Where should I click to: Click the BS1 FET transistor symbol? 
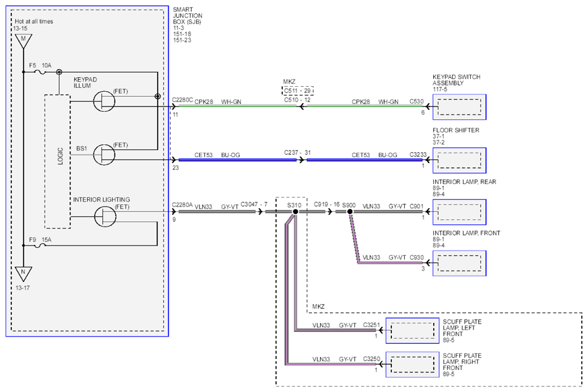[105, 154]
